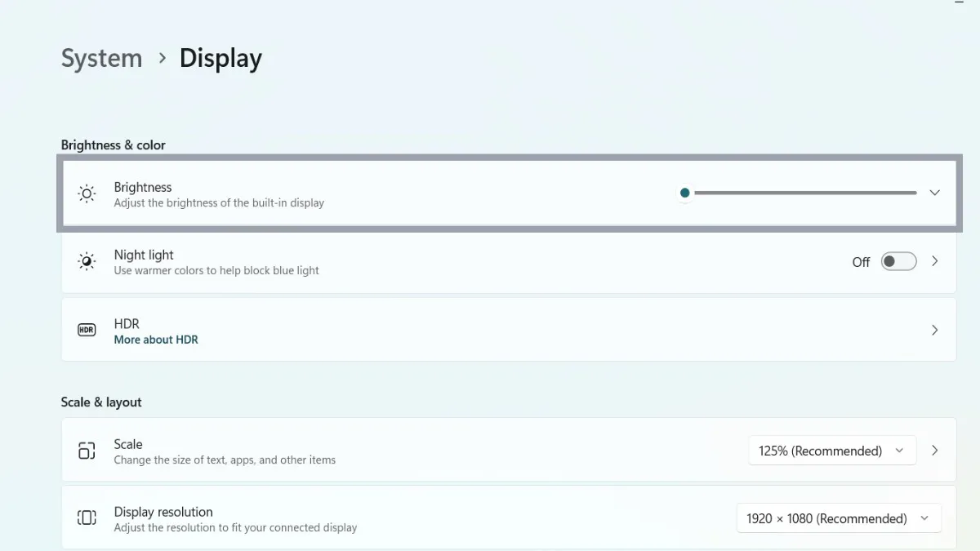Open custom scaling via the Scale row chevron

(x=934, y=451)
